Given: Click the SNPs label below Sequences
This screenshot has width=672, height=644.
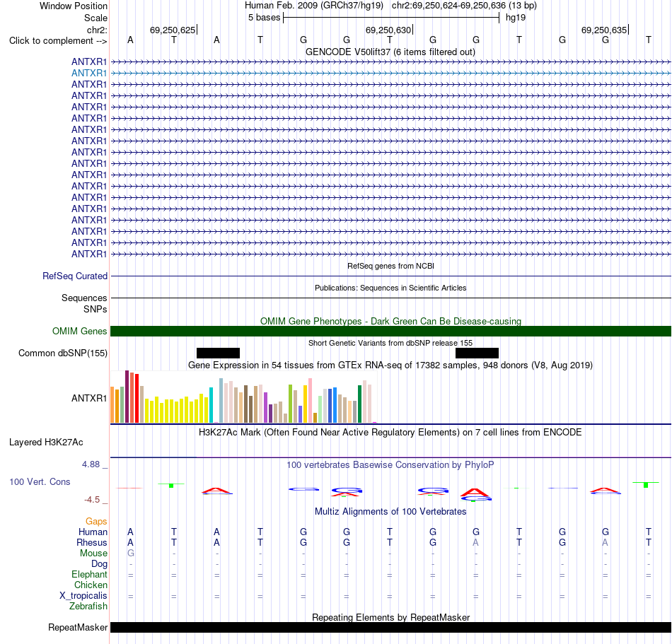Looking at the screenshot, I should (x=95, y=309).
